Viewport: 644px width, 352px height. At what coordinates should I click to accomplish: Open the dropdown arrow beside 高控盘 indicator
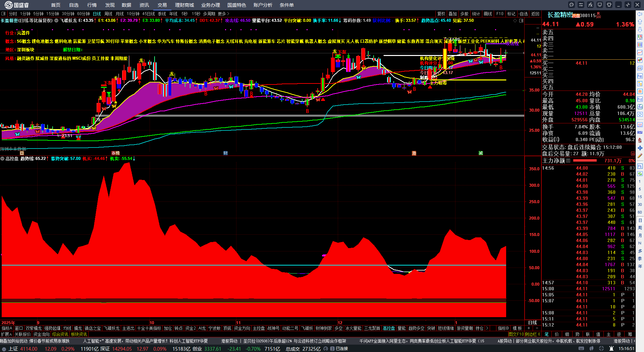coord(2,159)
